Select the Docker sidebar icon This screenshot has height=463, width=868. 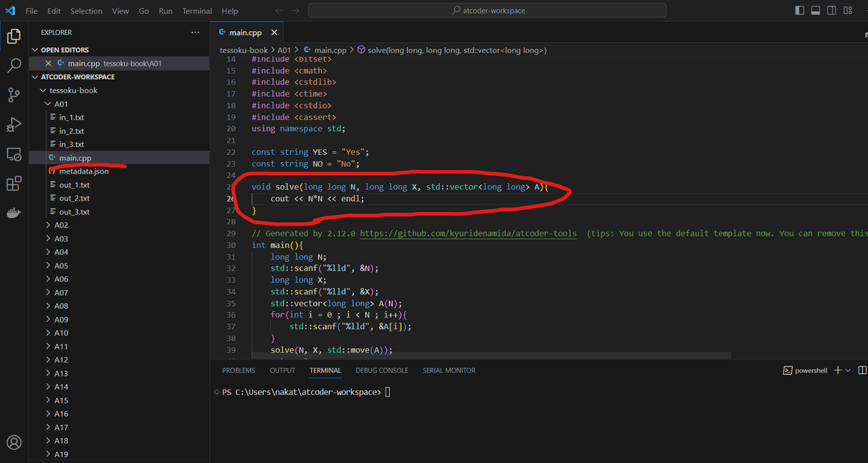(13, 213)
